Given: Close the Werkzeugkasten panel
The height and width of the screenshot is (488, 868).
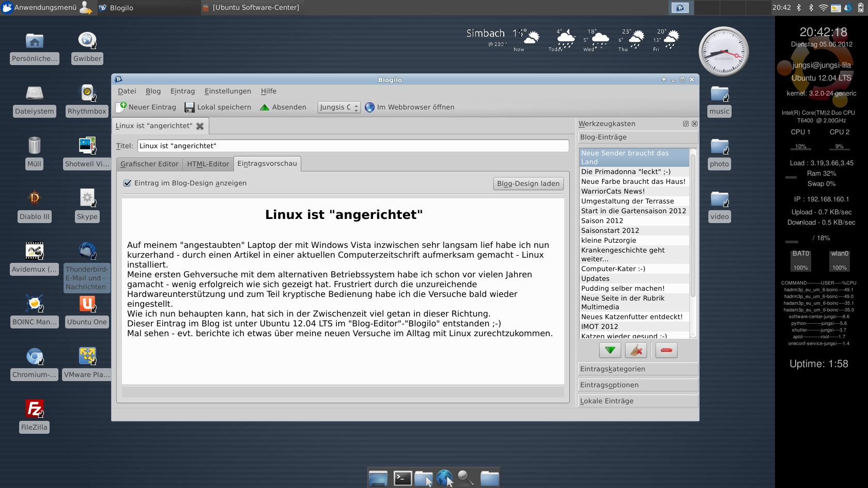Looking at the screenshot, I should tap(694, 124).
